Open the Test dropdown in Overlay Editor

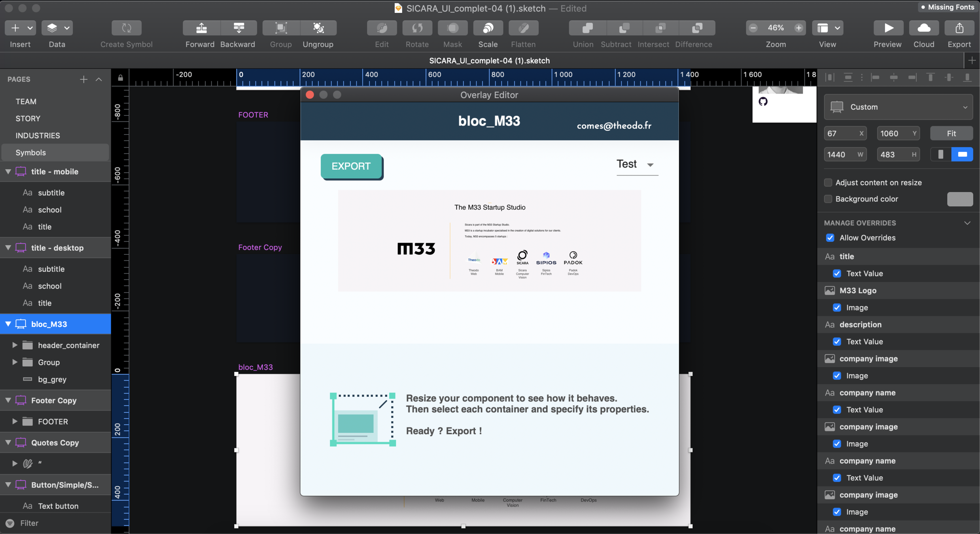pos(637,165)
